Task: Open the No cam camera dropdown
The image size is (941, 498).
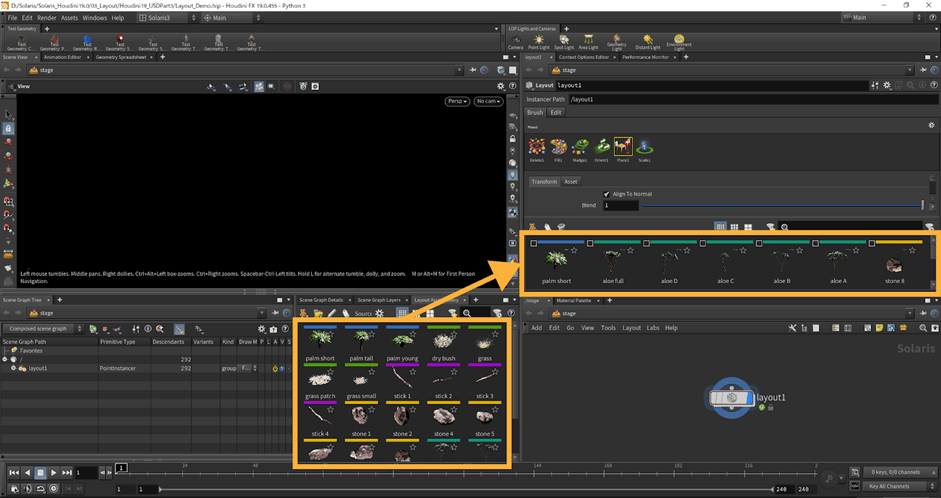Action: (x=488, y=101)
